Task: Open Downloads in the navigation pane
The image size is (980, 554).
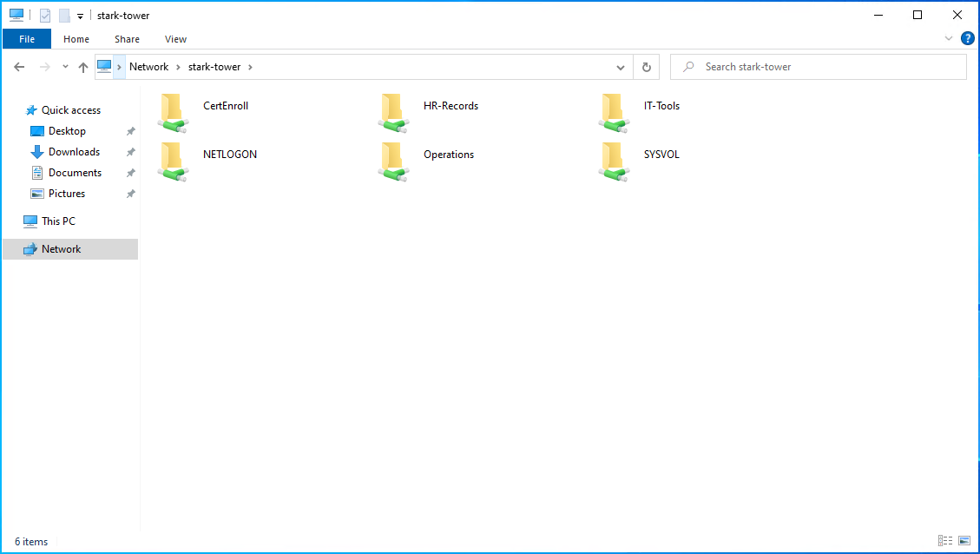Action: click(74, 151)
